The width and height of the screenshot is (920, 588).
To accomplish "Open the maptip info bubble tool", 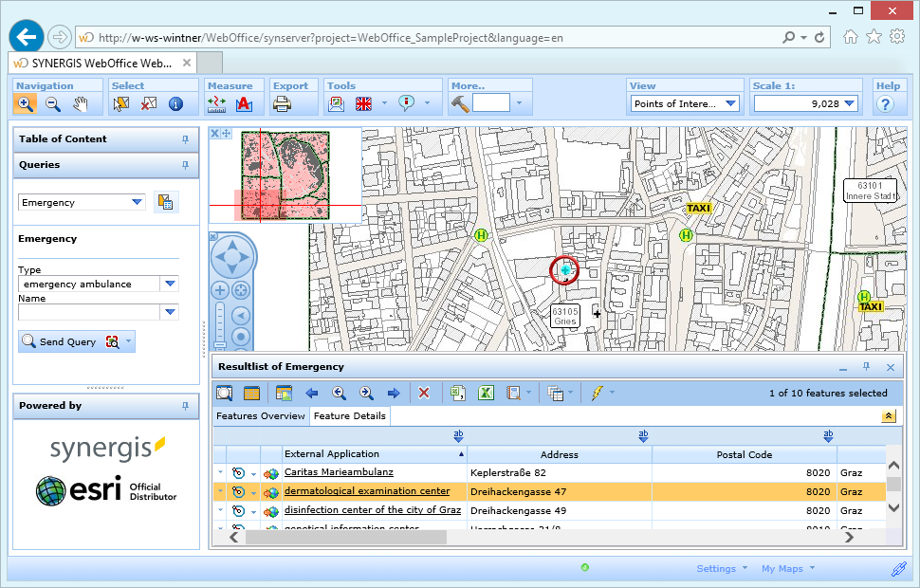I will coord(407,104).
